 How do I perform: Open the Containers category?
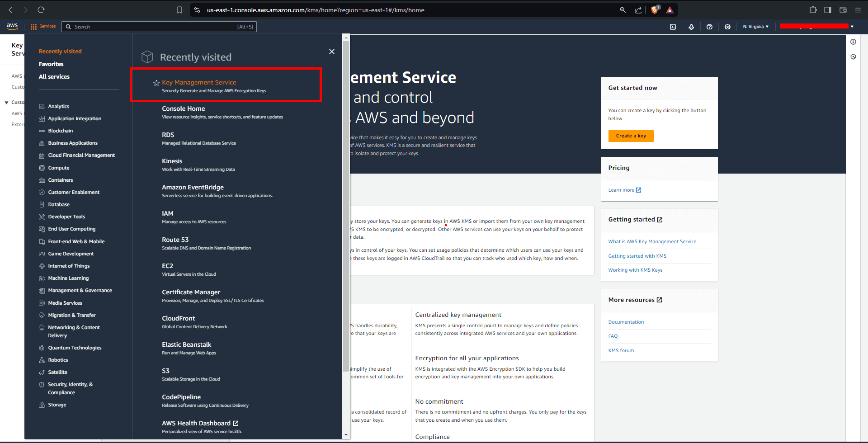coord(61,180)
